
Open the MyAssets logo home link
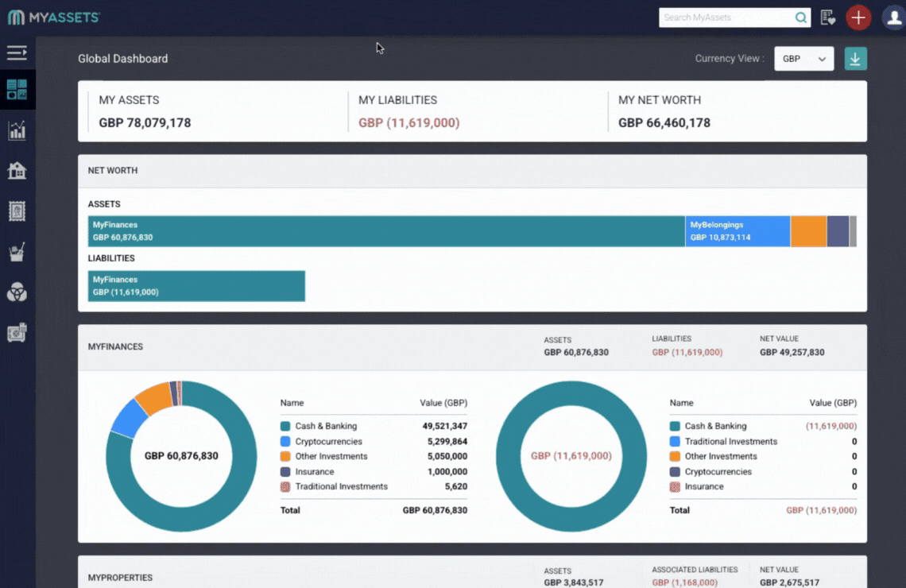pos(54,17)
